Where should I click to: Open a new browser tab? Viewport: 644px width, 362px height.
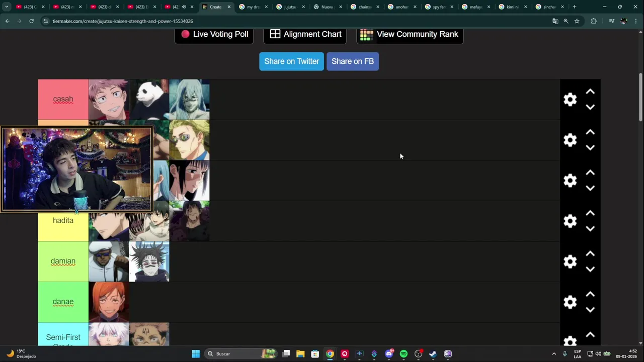[x=575, y=7]
